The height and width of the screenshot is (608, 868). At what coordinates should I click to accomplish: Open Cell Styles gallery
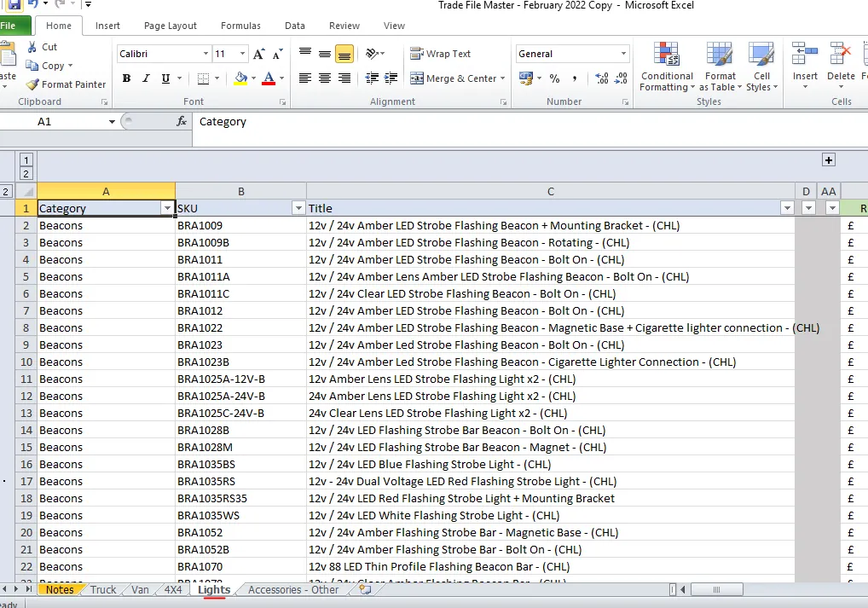click(761, 67)
